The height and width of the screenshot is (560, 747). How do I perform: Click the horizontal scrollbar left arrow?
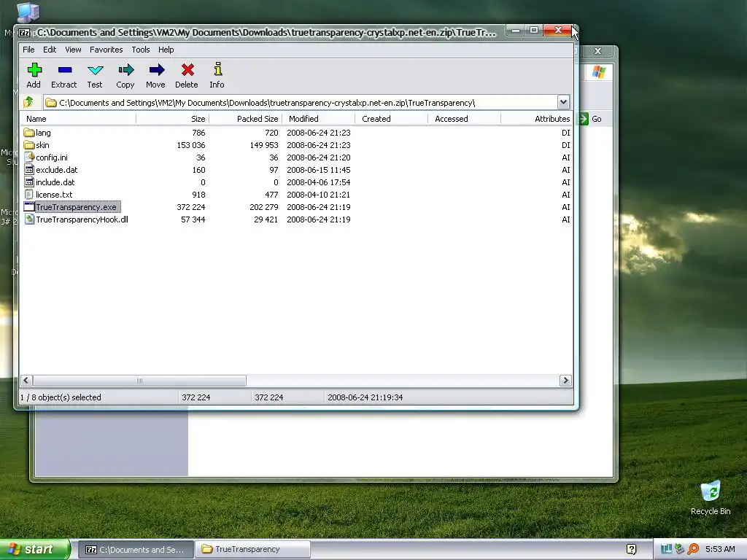(x=26, y=380)
